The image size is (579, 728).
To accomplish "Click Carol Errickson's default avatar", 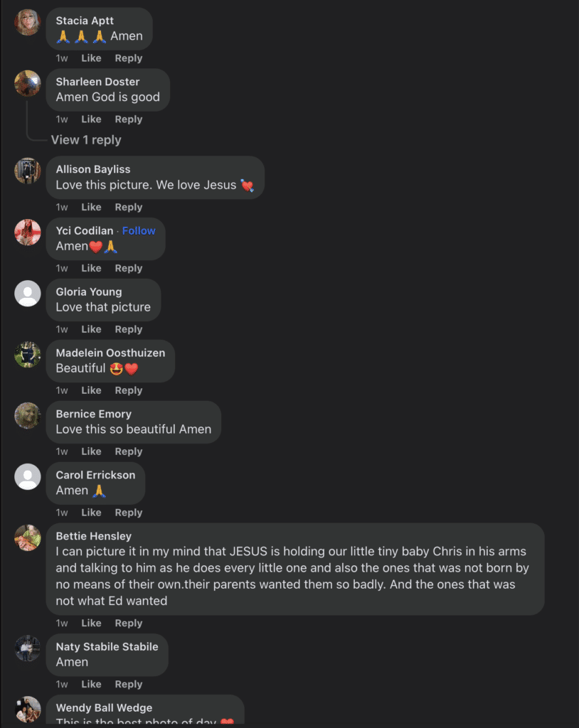I will (x=28, y=476).
